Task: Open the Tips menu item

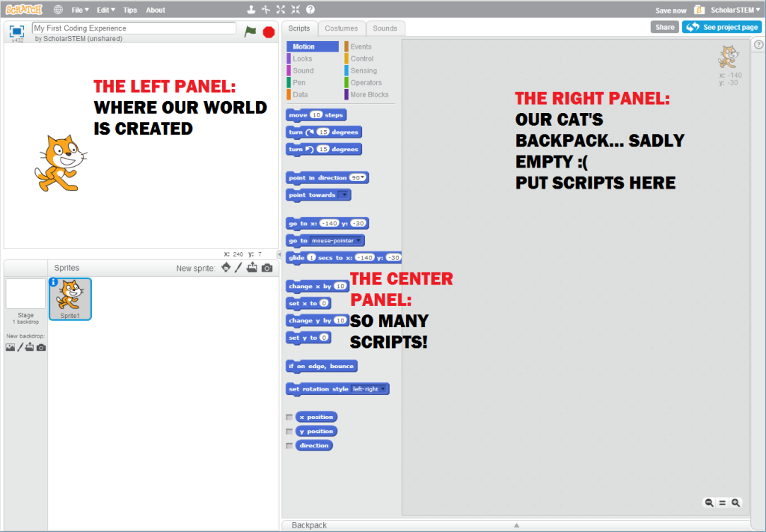Action: [x=130, y=10]
